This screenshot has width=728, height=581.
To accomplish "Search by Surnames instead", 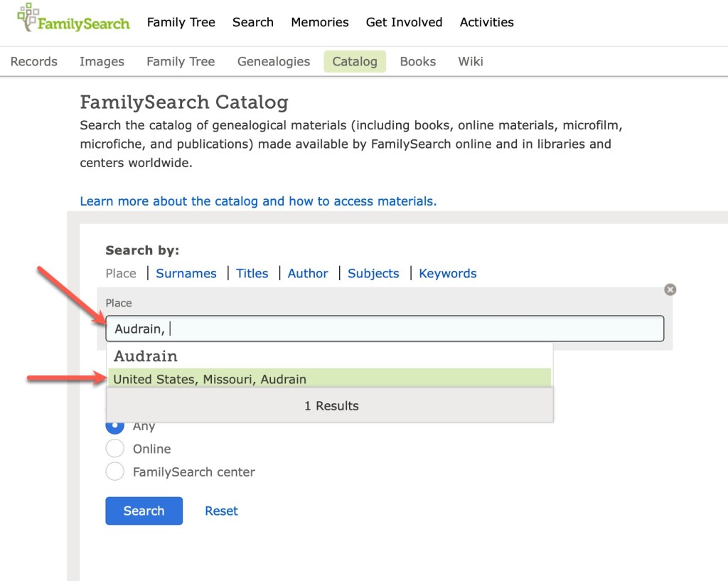I will [x=186, y=273].
